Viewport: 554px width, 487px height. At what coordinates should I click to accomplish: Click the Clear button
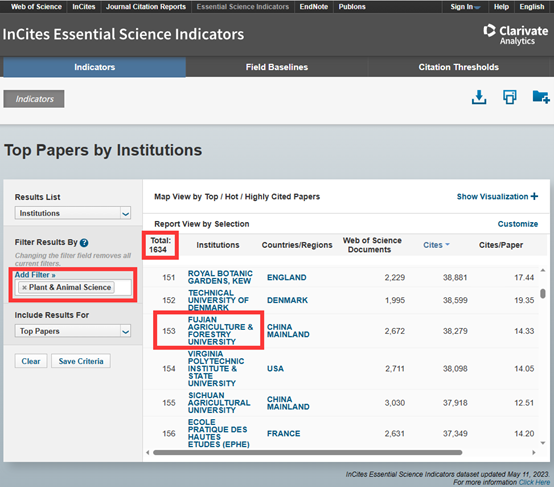tap(31, 361)
